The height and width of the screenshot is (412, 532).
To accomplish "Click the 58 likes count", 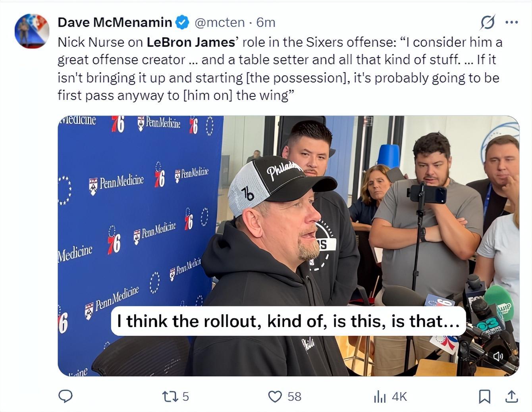I will coord(294,397).
